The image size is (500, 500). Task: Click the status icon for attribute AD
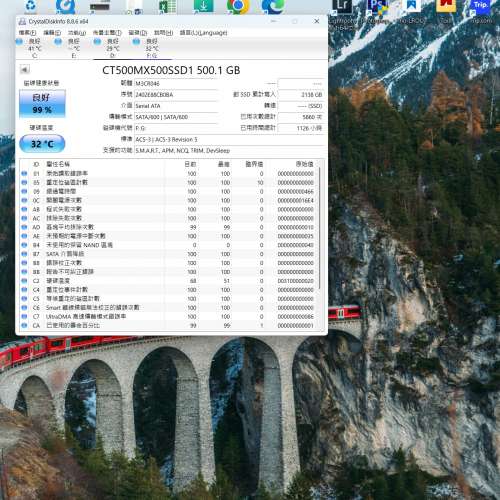point(24,227)
